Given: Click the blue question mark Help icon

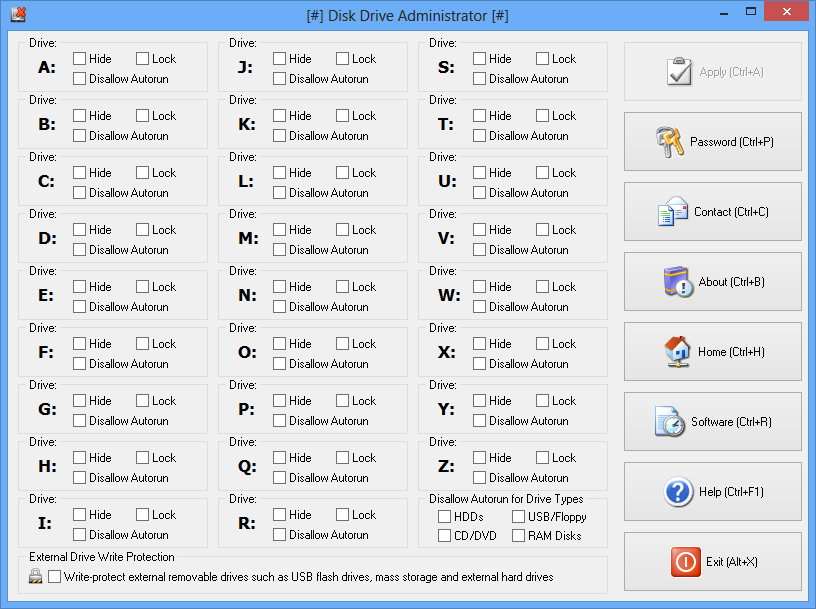Looking at the screenshot, I should 678,491.
